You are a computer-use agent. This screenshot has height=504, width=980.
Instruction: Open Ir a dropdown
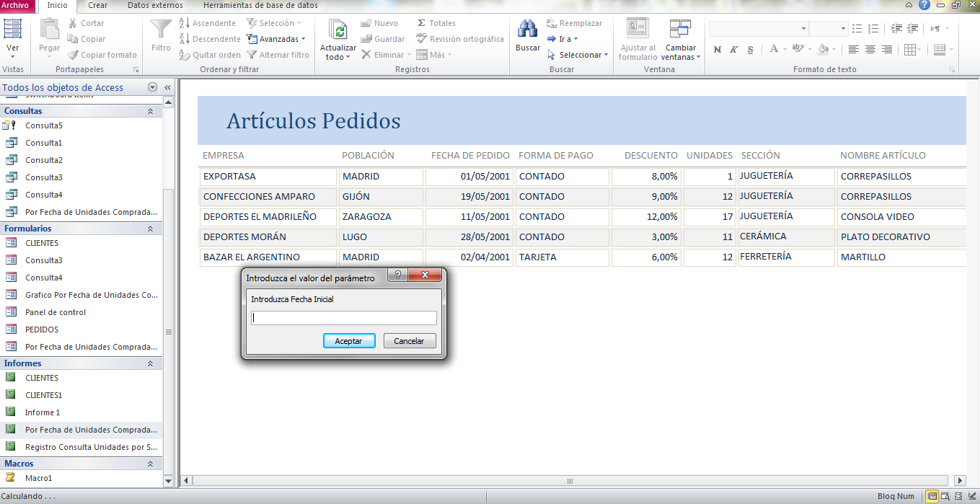click(562, 39)
